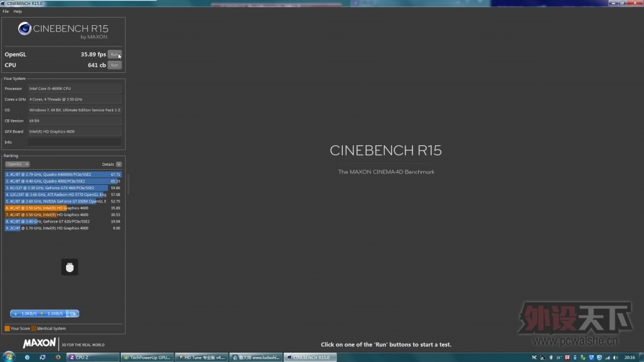Viewport: 644px width, 362px height.
Task: Select ranking entry GeForce GT 650M
Action: coord(63,201)
